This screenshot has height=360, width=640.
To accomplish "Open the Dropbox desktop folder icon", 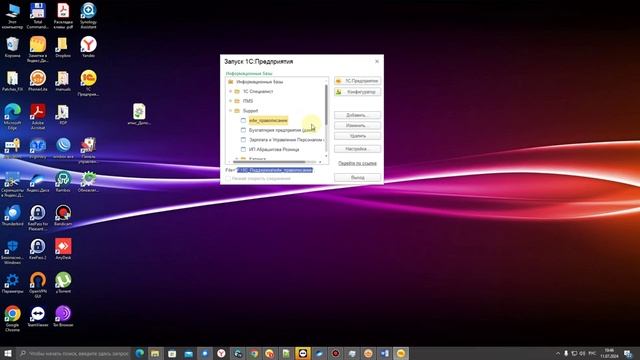I will [x=63, y=47].
